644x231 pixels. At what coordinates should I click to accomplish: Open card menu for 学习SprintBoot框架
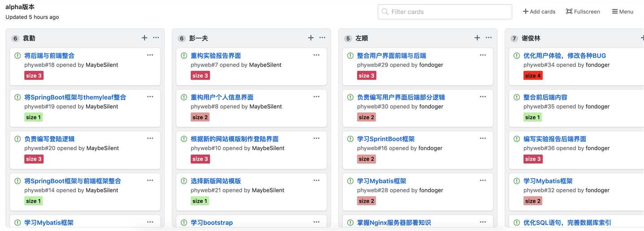point(483,138)
